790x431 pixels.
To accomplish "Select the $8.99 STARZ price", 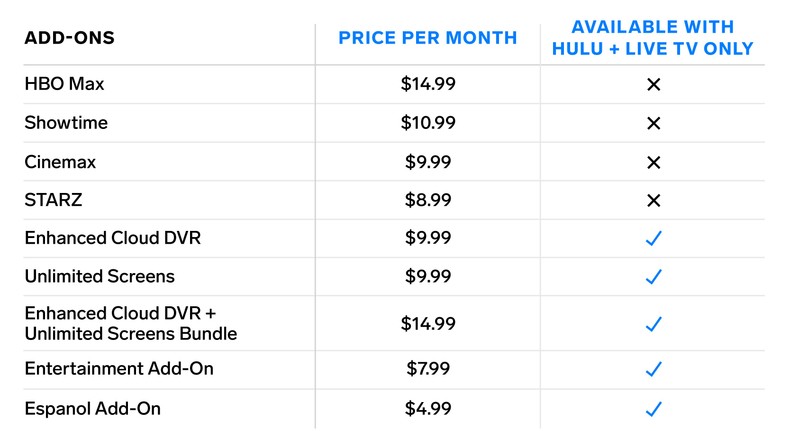I will [427, 200].
